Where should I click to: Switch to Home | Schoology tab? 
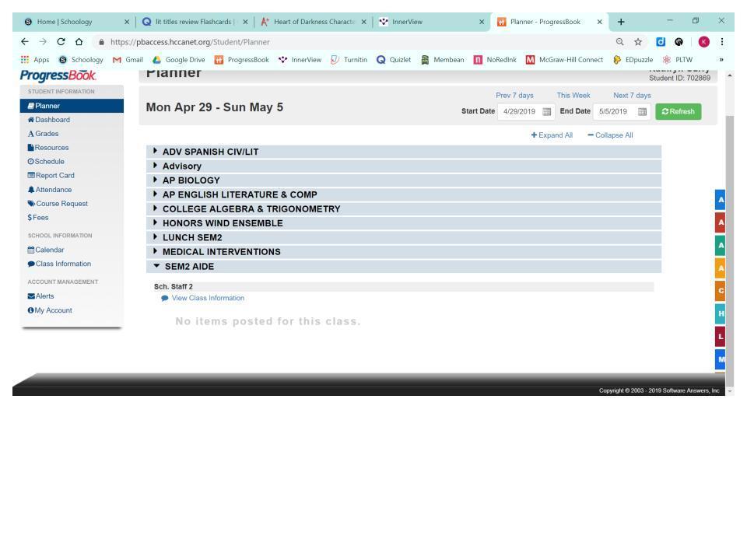[76, 22]
